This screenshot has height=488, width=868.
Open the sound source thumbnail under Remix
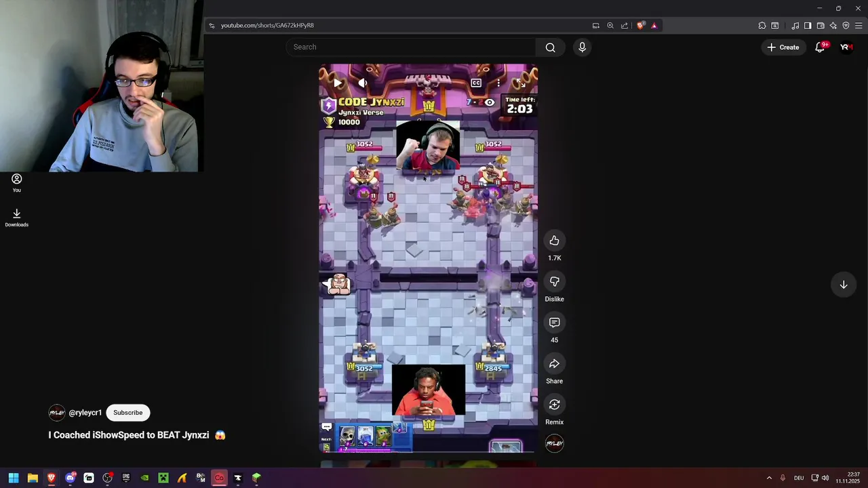coord(554,444)
